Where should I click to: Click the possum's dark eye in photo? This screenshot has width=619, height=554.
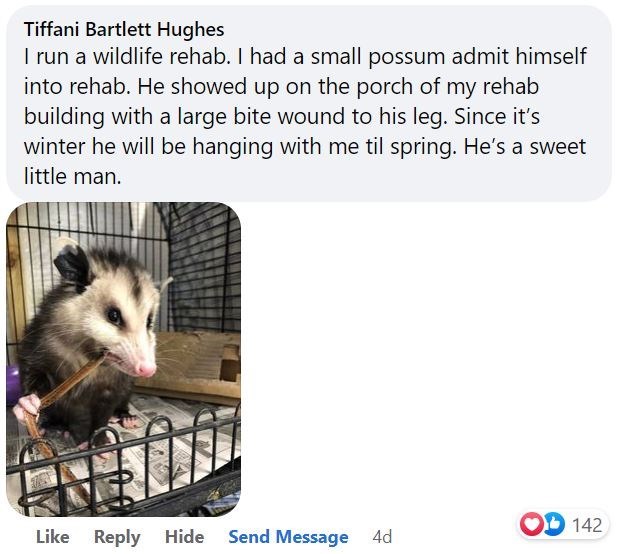tap(114, 315)
